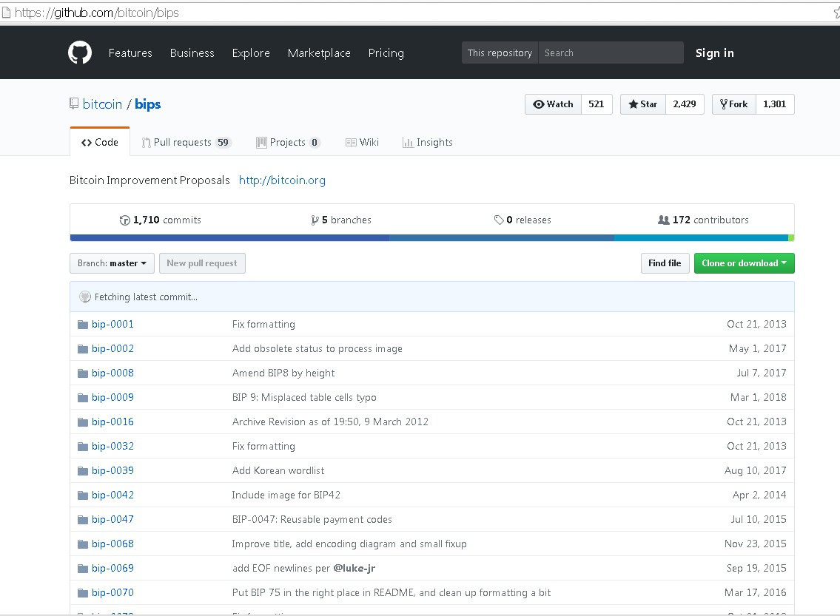This screenshot has height=616, width=840.
Task: Open the Include image for BIP42 commit
Action: tap(286, 495)
